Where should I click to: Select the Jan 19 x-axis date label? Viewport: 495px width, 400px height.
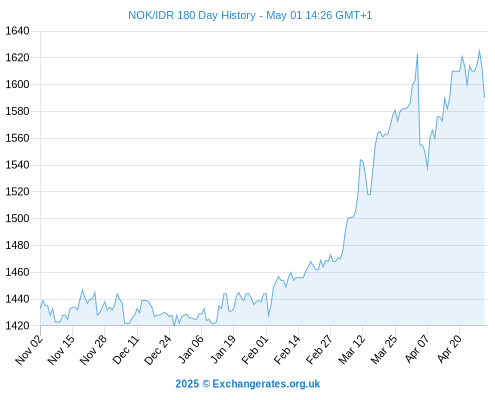223,349
